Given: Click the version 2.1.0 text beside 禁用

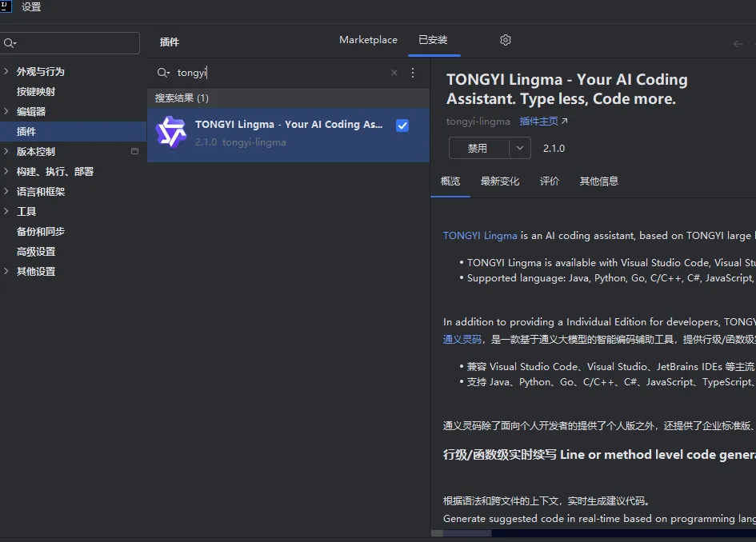Looking at the screenshot, I should pos(554,149).
